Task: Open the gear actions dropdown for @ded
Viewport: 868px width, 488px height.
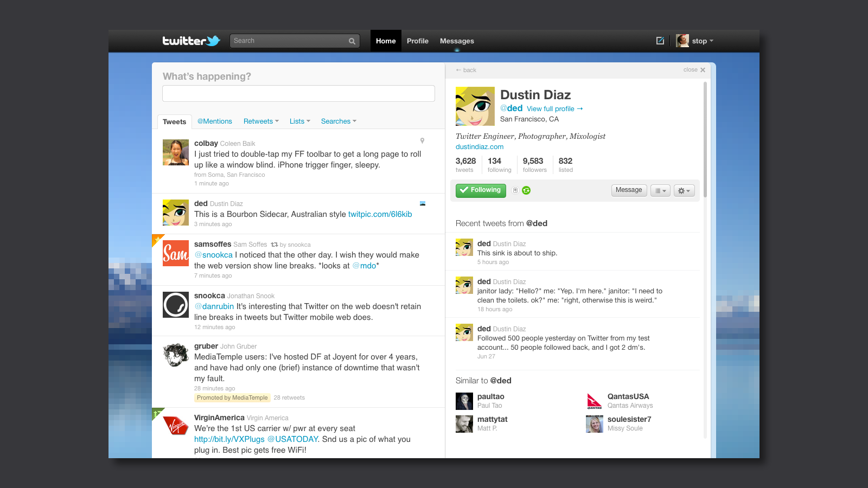Action: (684, 191)
